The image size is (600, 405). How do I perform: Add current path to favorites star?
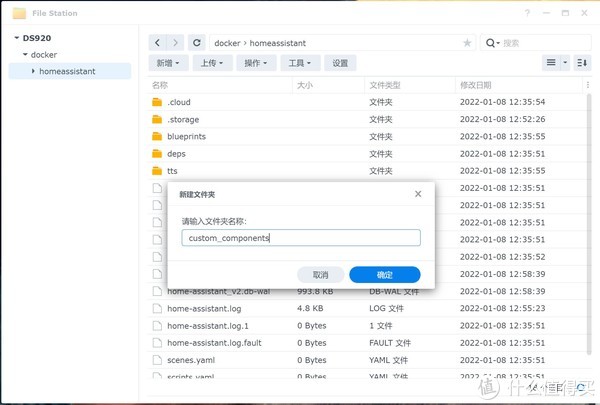pyautogui.click(x=467, y=43)
